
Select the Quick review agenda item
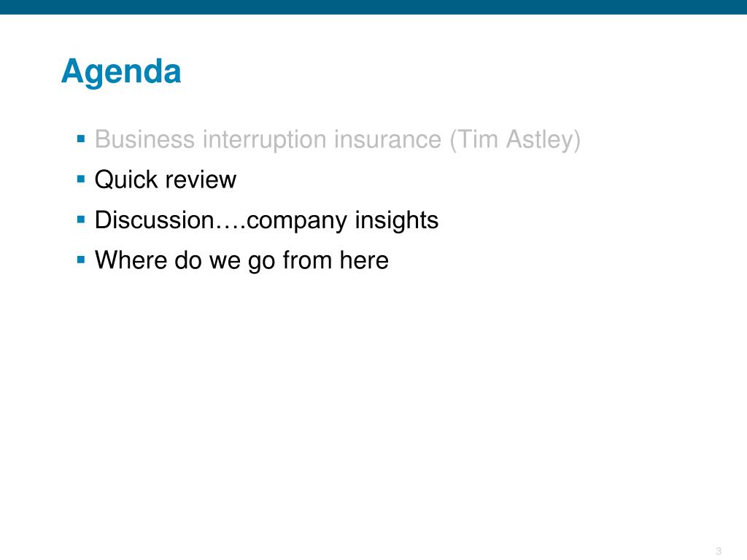[x=166, y=180]
